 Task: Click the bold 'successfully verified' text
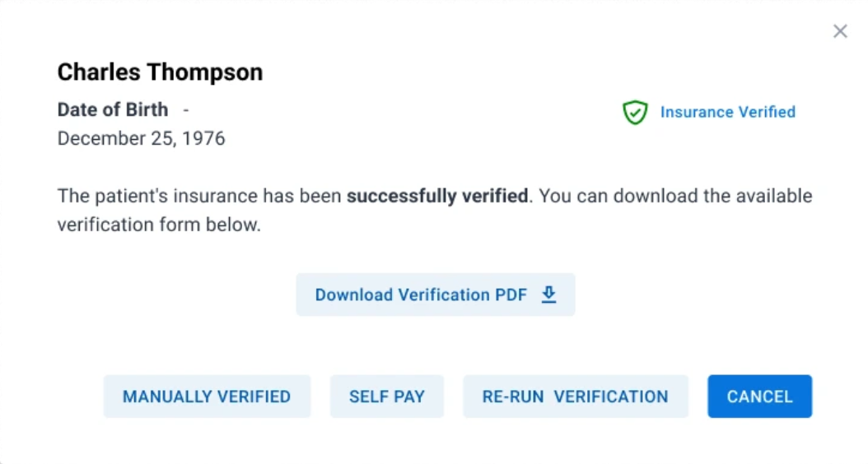pos(437,196)
